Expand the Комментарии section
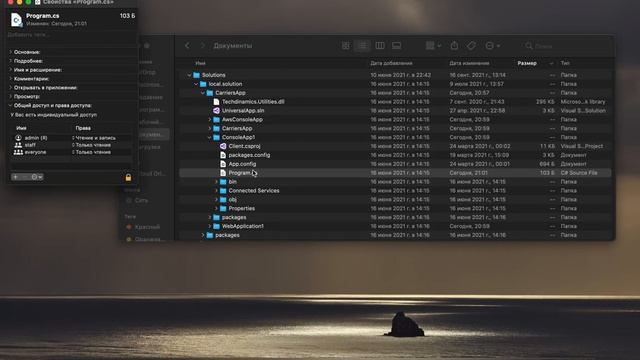This screenshot has height=360, width=640. tap(11, 79)
